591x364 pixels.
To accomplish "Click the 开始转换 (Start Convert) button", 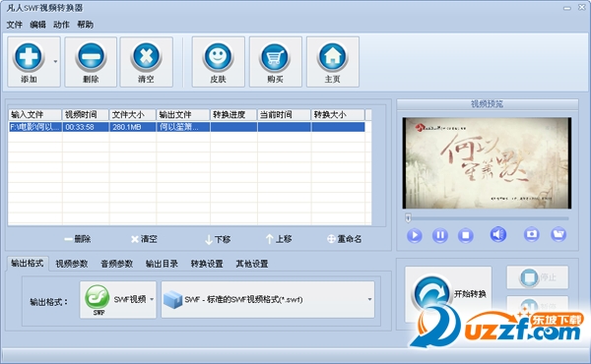I will (448, 294).
